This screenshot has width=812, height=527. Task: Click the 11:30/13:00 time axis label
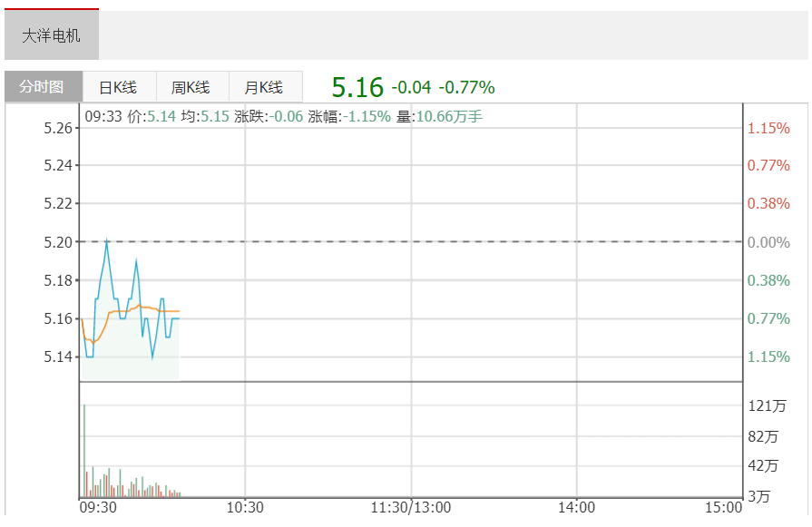411,507
